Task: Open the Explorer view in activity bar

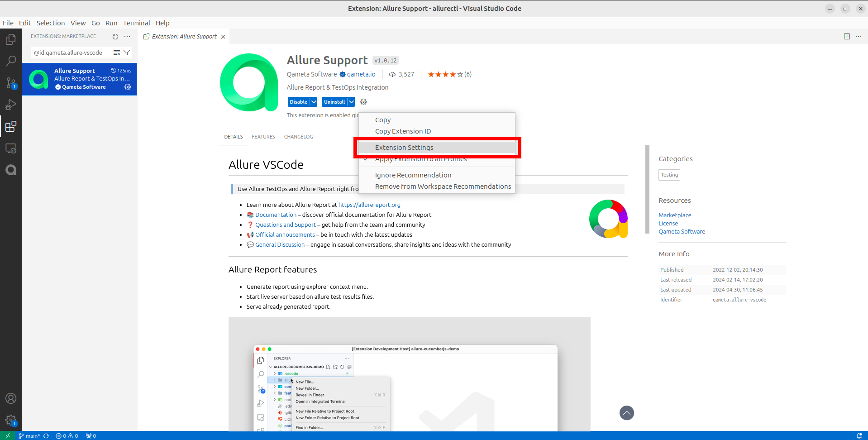Action: click(x=11, y=40)
